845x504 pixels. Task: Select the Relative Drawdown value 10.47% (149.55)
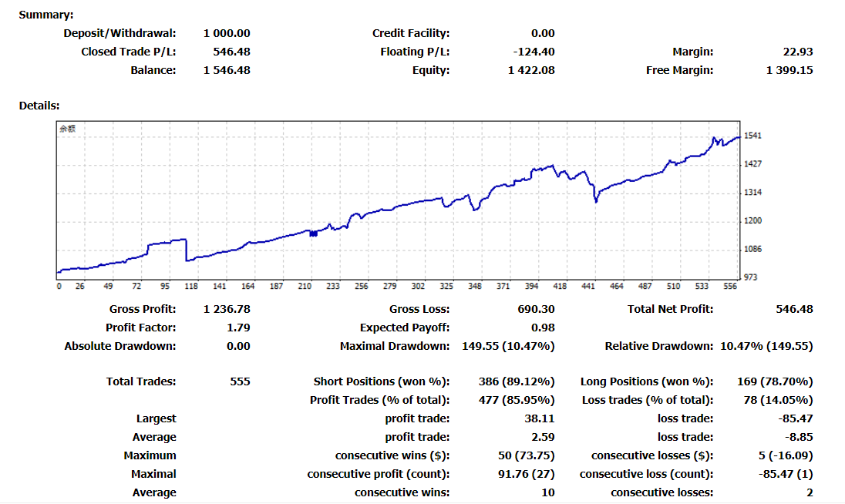point(766,346)
